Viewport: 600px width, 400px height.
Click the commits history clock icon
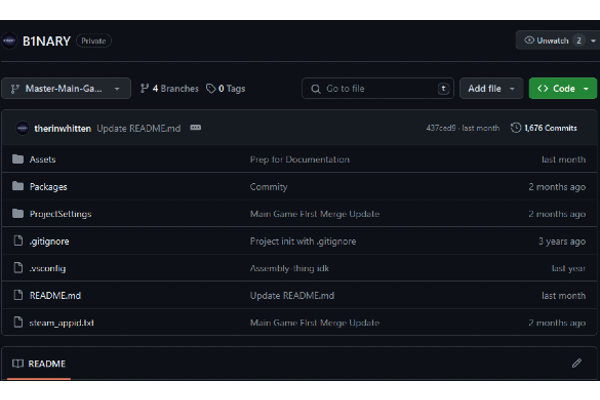click(x=516, y=128)
